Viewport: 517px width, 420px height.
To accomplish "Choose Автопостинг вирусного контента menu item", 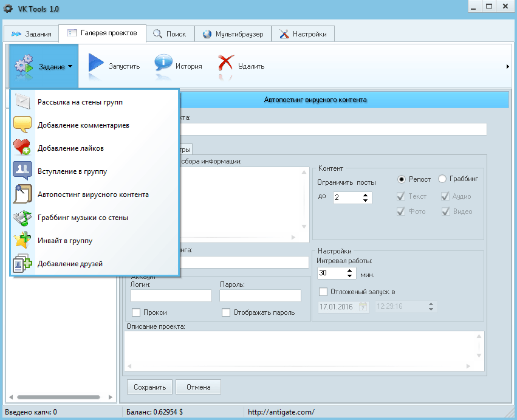I will click(x=95, y=194).
